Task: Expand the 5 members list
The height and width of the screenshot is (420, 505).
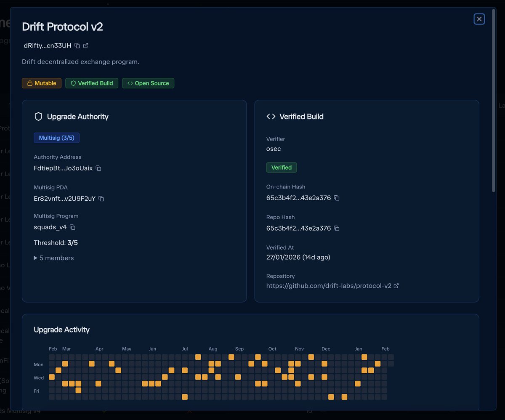Action: coord(54,258)
